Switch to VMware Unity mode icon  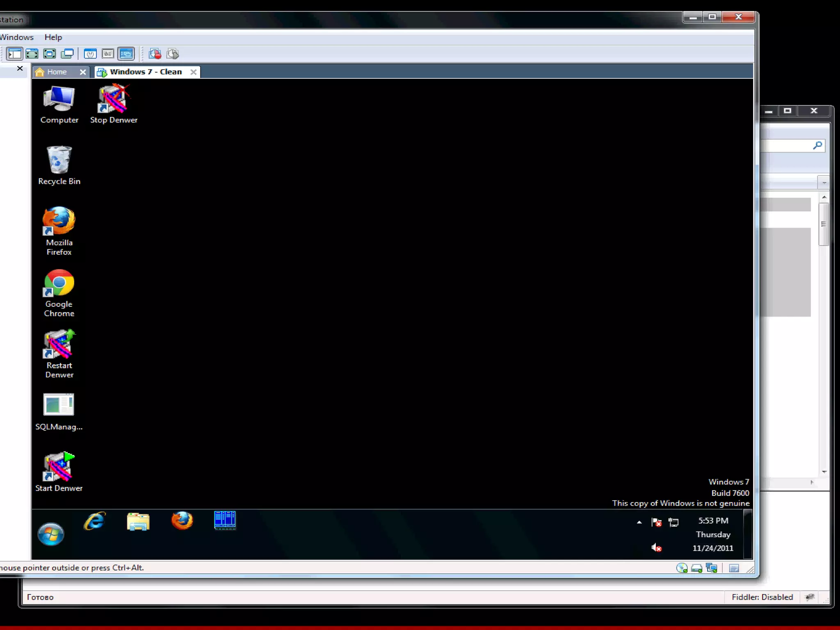coord(67,54)
